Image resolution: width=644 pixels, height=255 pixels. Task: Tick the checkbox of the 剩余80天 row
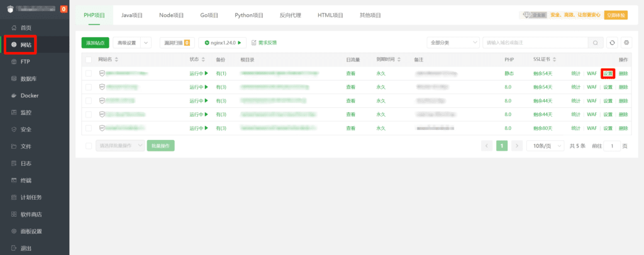[x=89, y=128]
